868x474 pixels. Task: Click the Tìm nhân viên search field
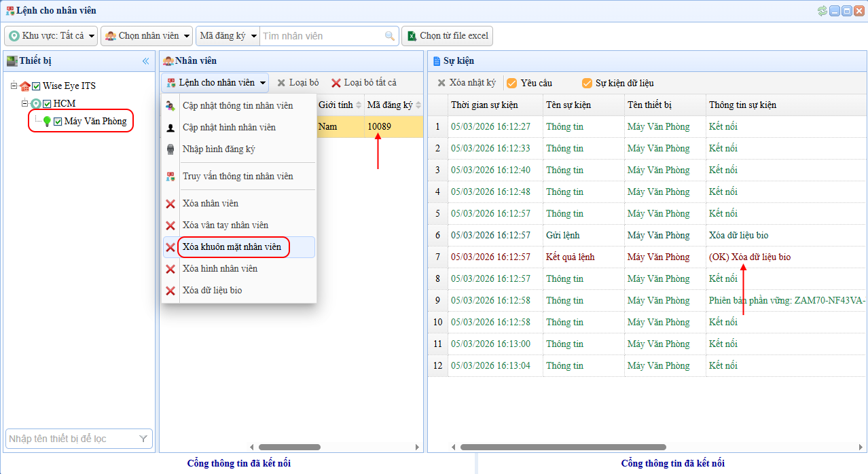click(321, 36)
